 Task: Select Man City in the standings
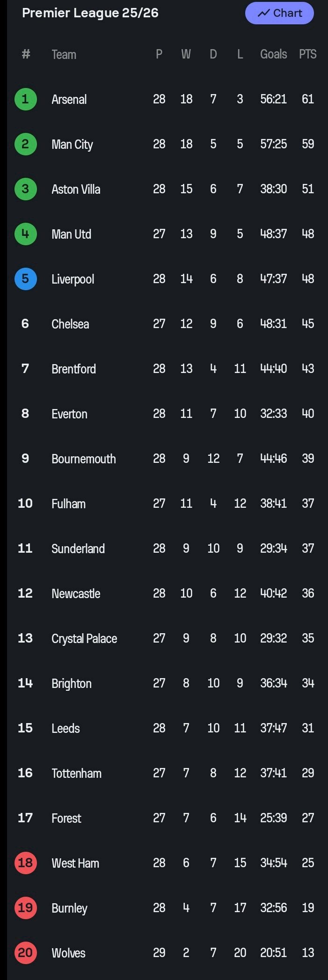pos(72,144)
